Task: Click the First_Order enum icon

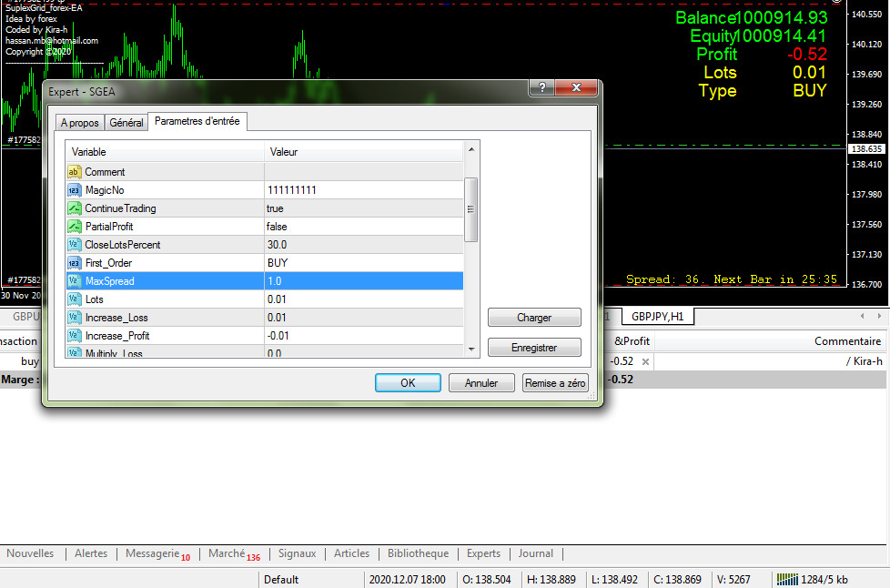Action: [x=75, y=263]
